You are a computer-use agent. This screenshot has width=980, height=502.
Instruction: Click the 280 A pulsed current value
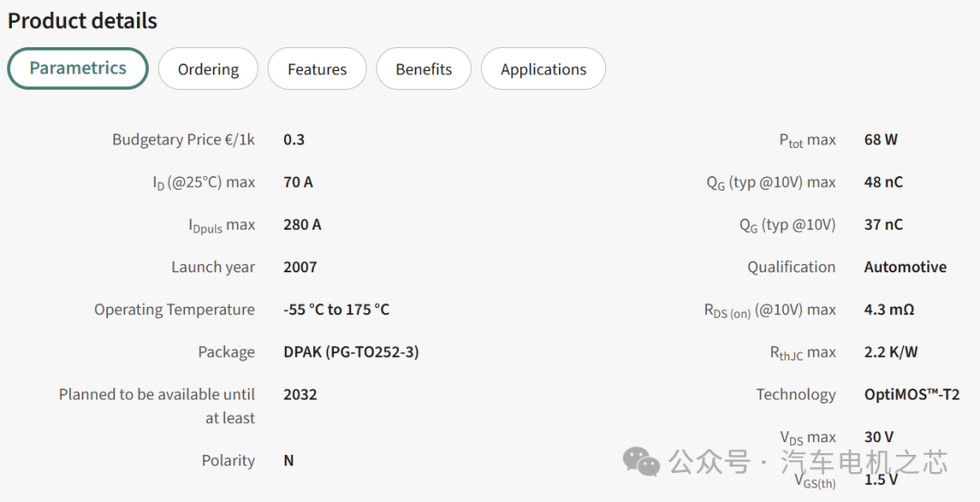[302, 224]
